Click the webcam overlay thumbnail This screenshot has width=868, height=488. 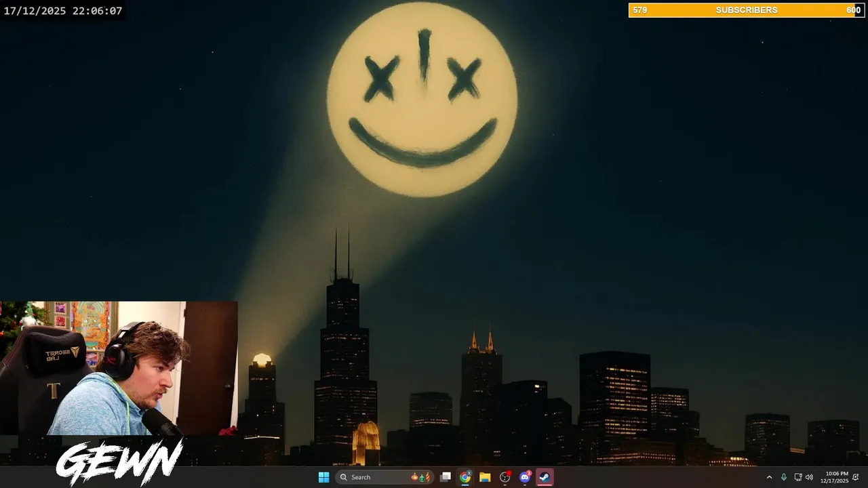(x=119, y=368)
